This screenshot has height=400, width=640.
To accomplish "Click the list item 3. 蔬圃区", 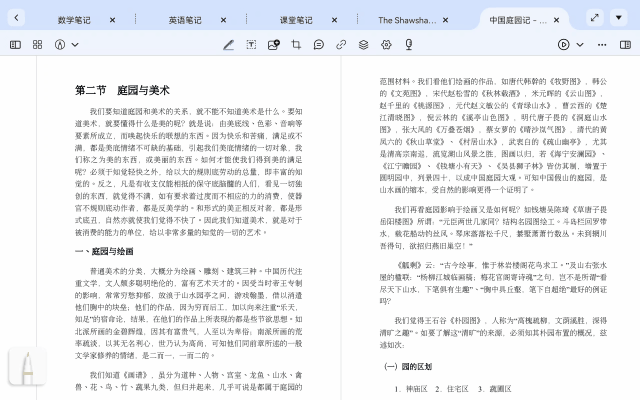I will pyautogui.click(x=495, y=389).
